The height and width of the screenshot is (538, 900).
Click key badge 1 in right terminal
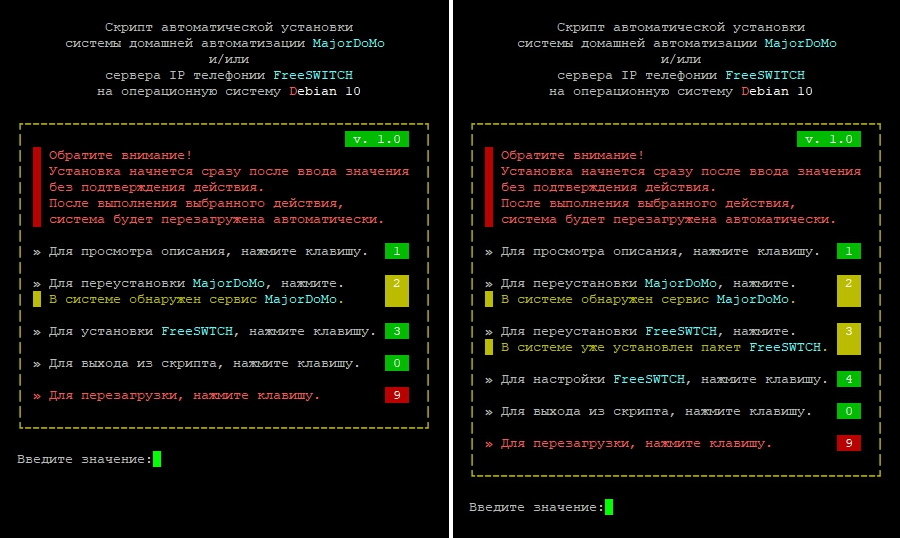849,251
